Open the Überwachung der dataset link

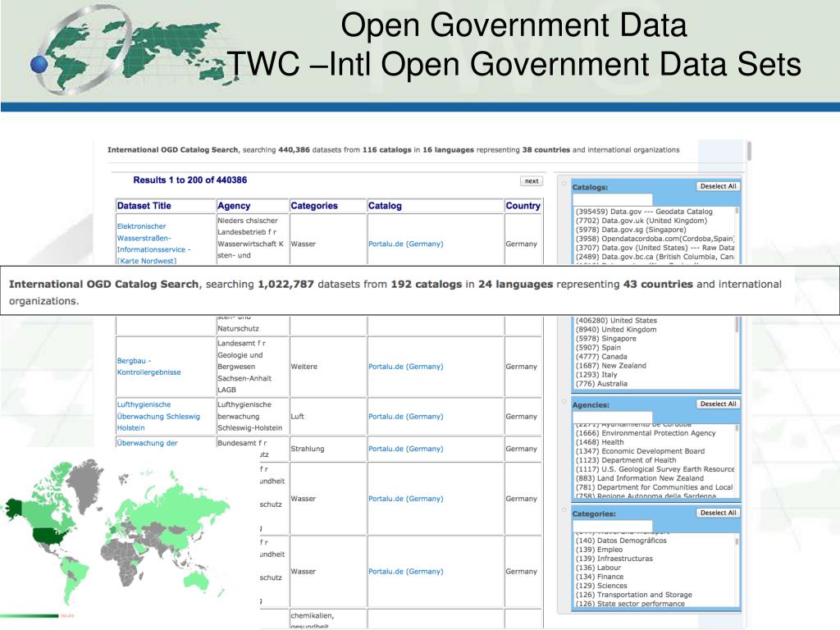(148, 443)
